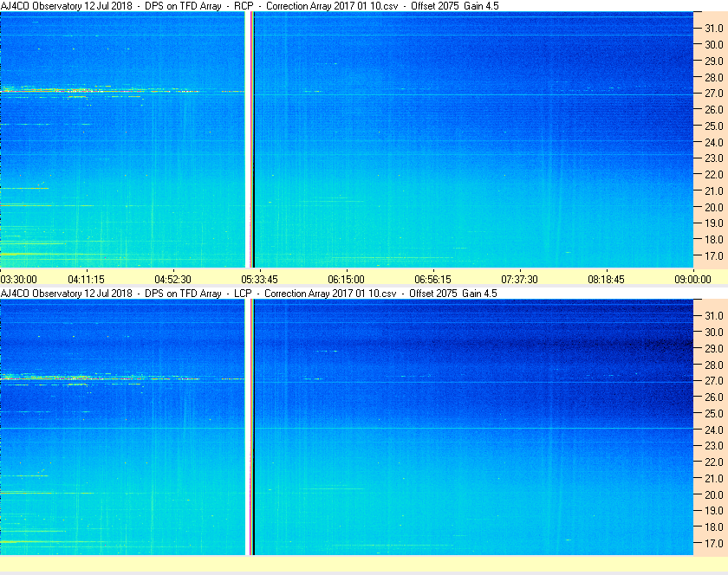Select 'Gain 4.5' in the LCP title
Viewport: 728px width, 575px height.
pyautogui.click(x=479, y=294)
